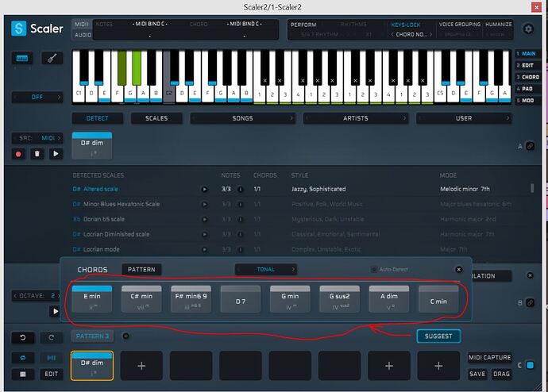Redo the action with the redo arrow

[x=52, y=337]
